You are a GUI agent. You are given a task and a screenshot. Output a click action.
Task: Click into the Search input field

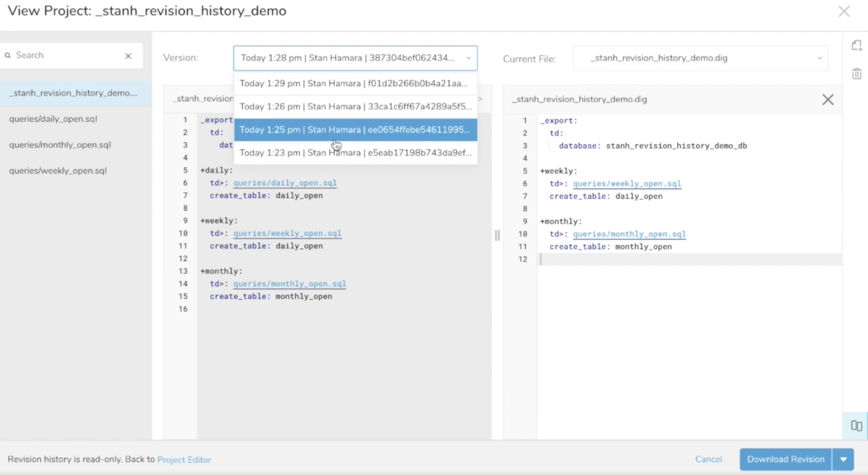click(68, 56)
